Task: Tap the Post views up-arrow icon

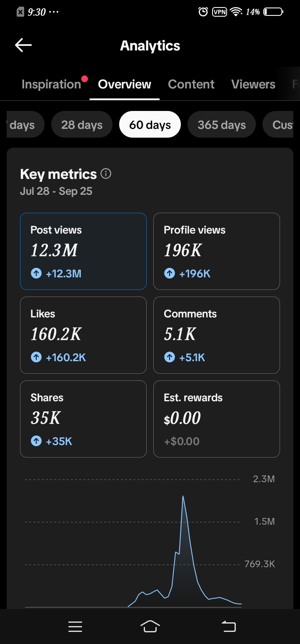Action: (x=36, y=274)
